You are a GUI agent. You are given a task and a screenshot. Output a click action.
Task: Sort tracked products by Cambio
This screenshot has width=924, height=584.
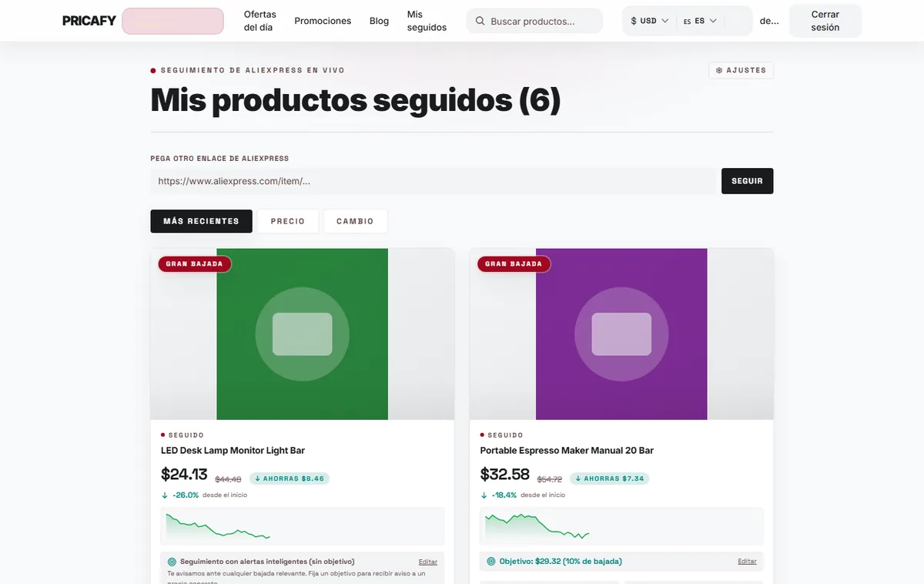point(355,221)
